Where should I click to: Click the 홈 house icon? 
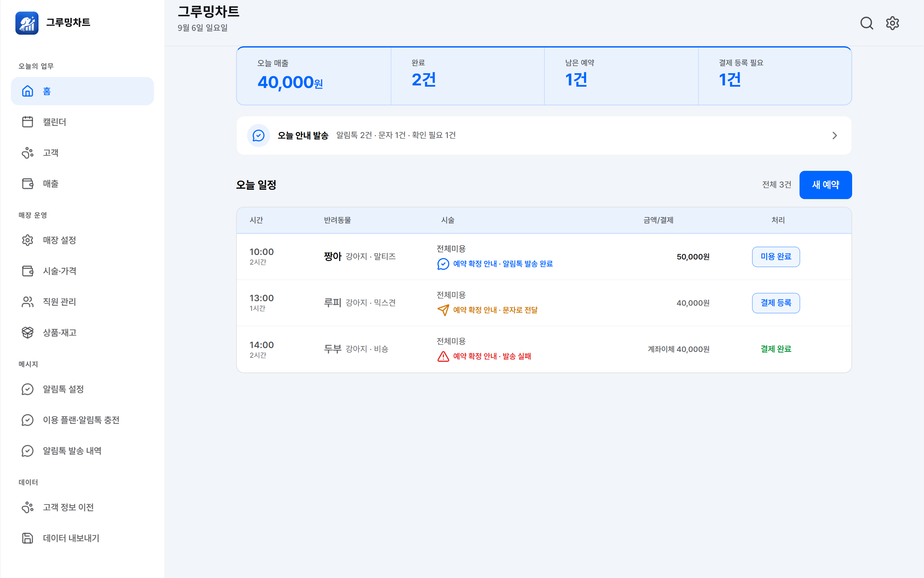tap(28, 91)
